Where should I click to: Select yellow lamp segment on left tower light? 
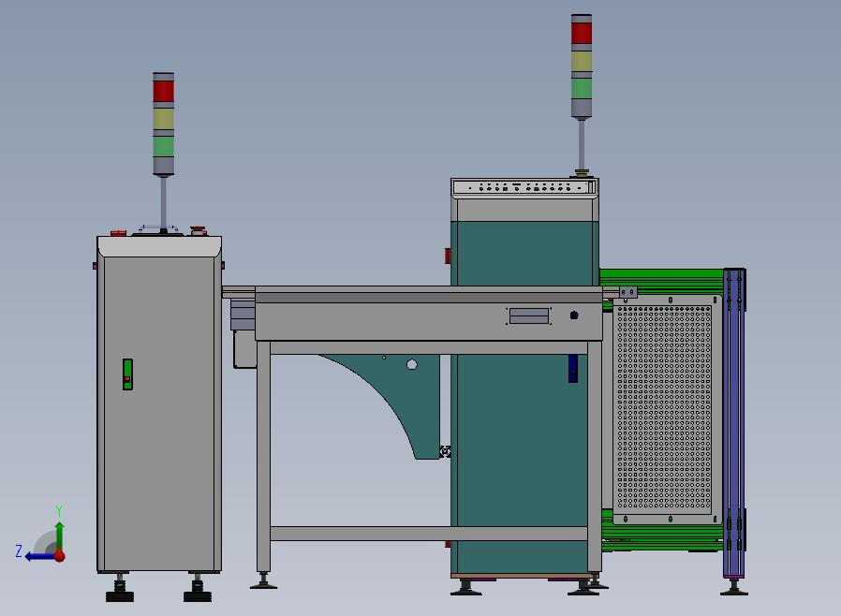163,119
